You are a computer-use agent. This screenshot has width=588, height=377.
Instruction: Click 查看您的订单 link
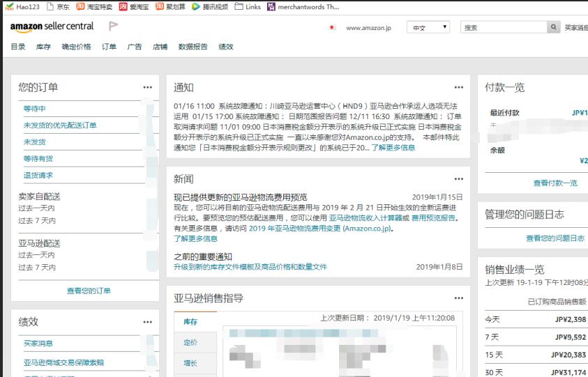(89, 291)
